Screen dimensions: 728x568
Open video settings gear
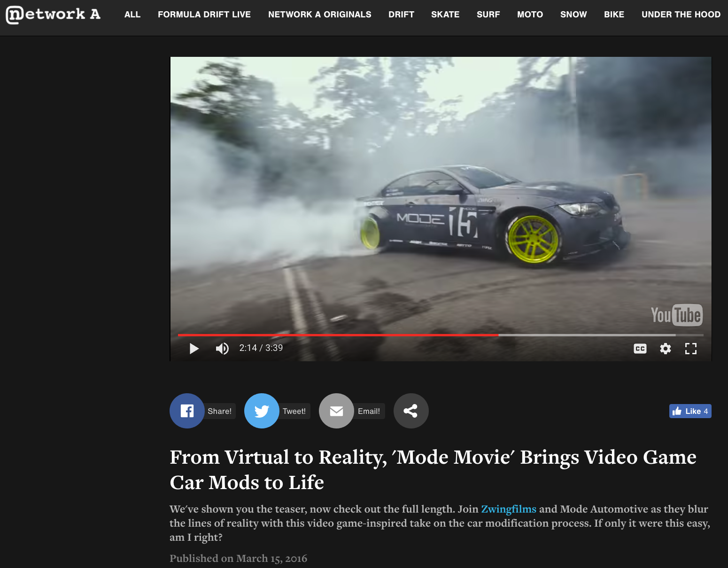tap(666, 349)
